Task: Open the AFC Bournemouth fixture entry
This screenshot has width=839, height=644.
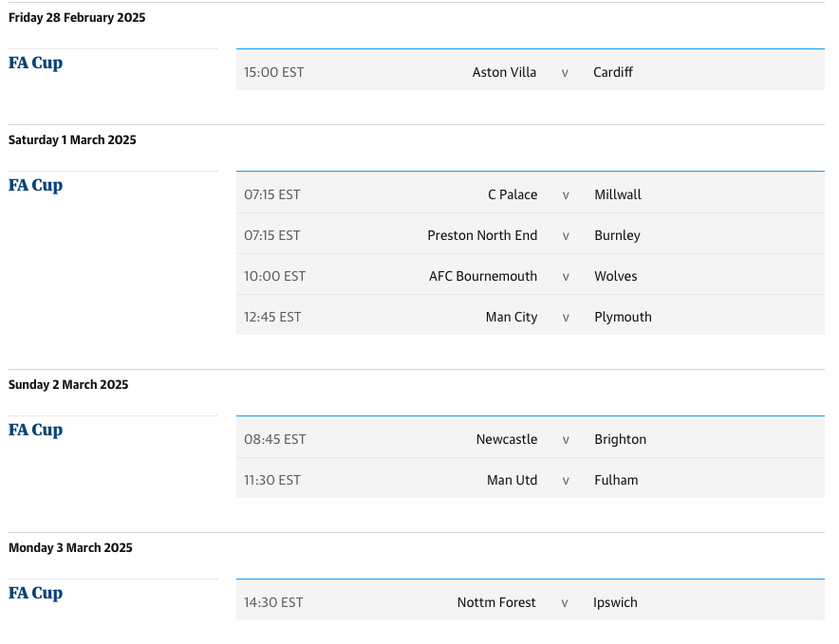Action: tap(483, 276)
